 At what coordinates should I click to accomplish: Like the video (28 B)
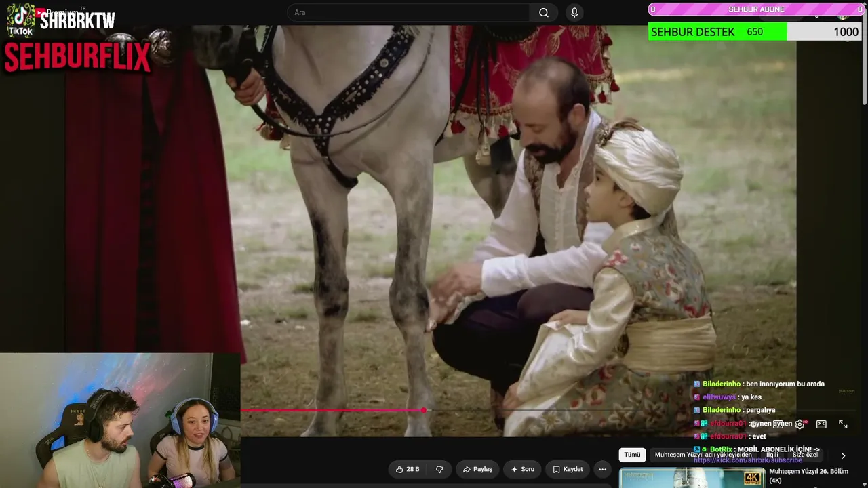pos(407,469)
